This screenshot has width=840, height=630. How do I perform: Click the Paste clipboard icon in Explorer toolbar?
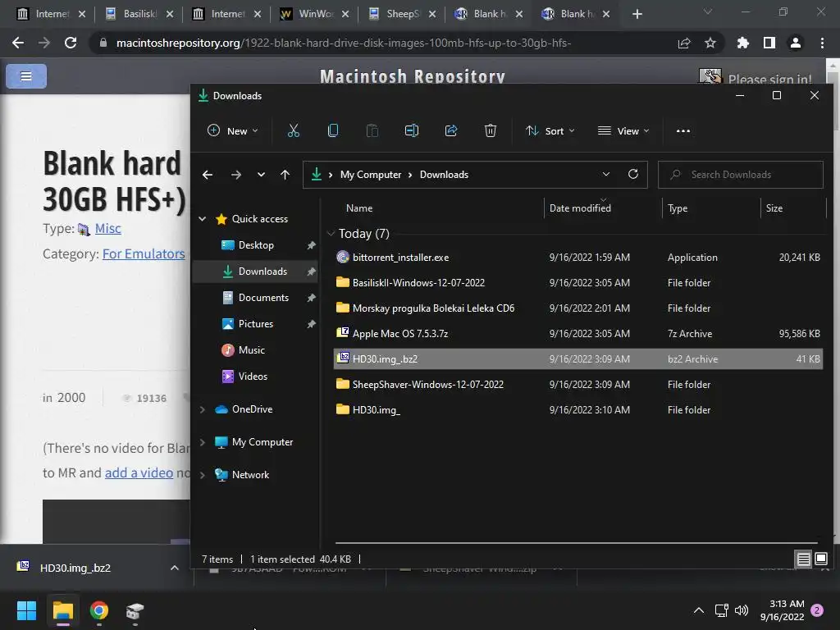(372, 130)
